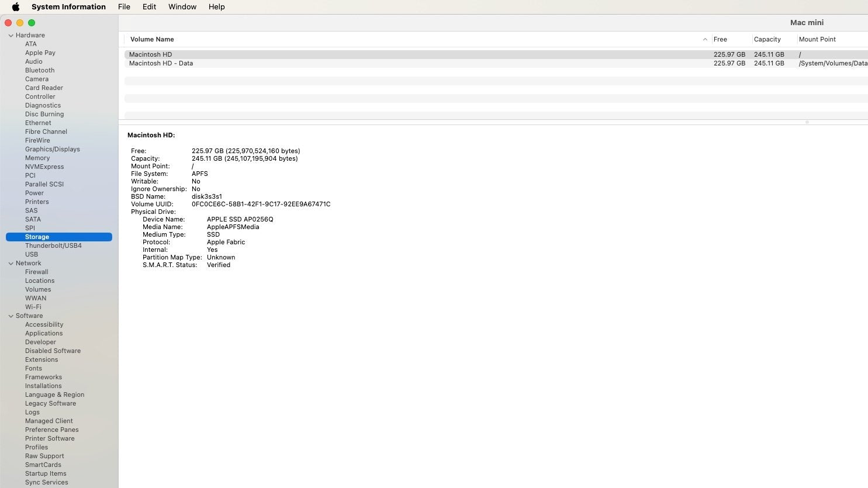Select Logs under Software
This screenshot has height=488, width=868.
[x=32, y=412]
